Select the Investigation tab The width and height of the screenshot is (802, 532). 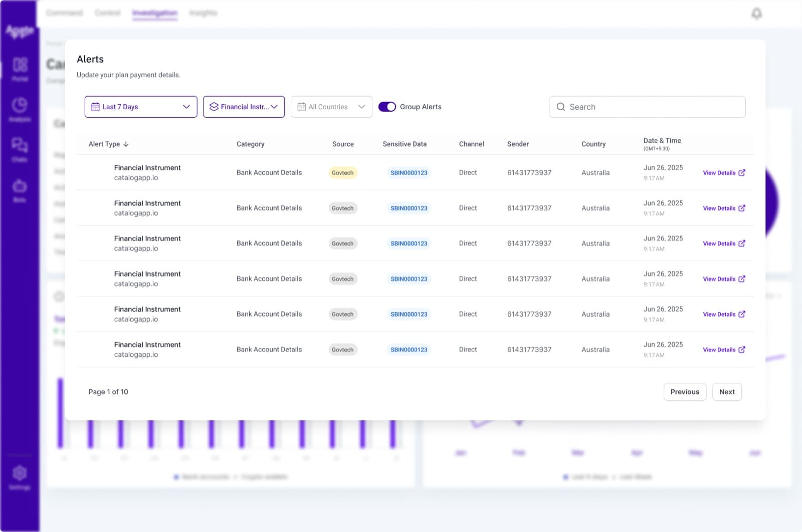[155, 13]
